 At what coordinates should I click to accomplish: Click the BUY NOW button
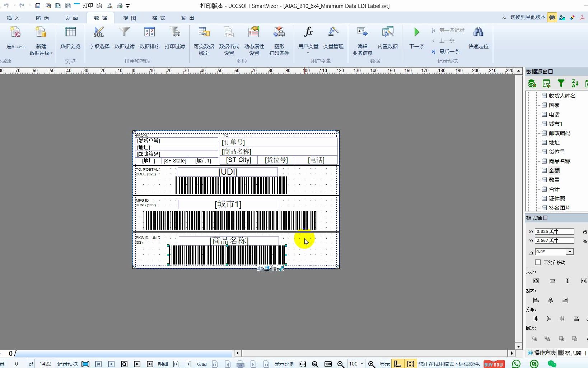(494, 364)
